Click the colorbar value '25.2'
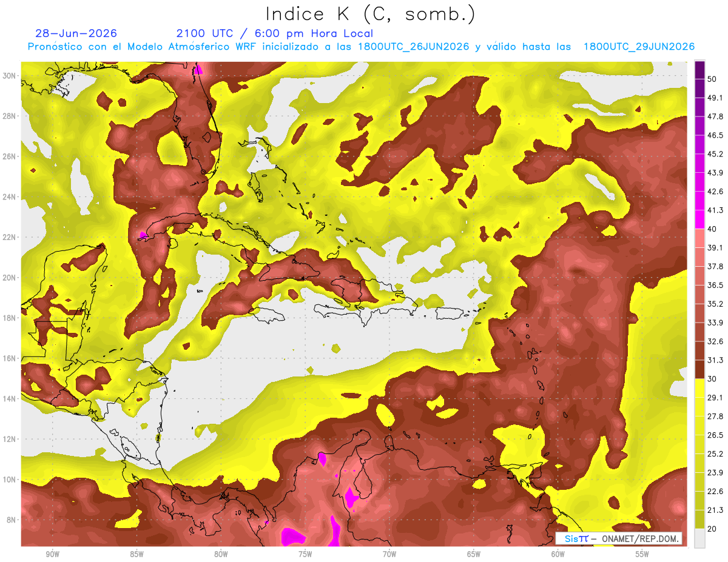The image size is (728, 562). pos(715,454)
